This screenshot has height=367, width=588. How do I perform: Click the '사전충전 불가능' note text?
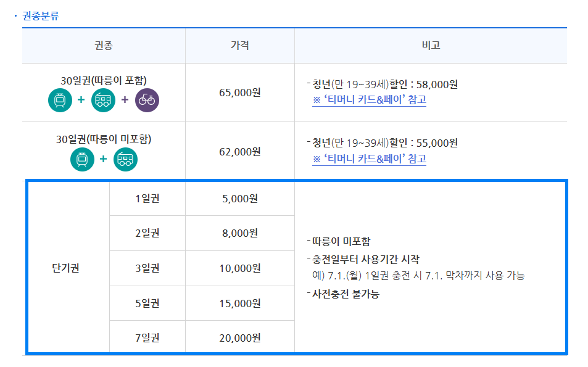click(346, 294)
